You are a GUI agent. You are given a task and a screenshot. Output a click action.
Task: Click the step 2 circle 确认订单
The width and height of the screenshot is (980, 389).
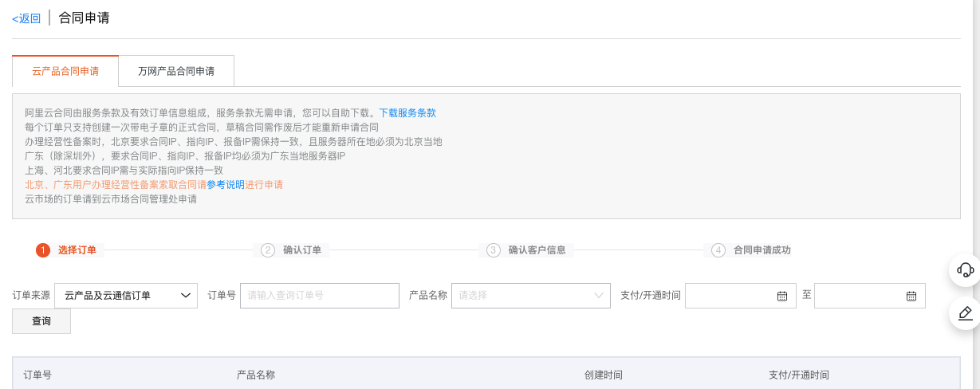pos(268,250)
